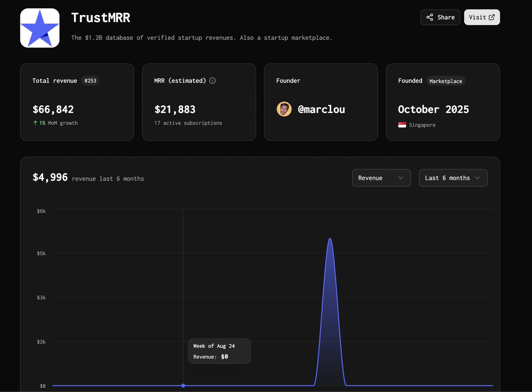Click the @marclou founder avatar
This screenshot has height=392, width=532.
284,109
